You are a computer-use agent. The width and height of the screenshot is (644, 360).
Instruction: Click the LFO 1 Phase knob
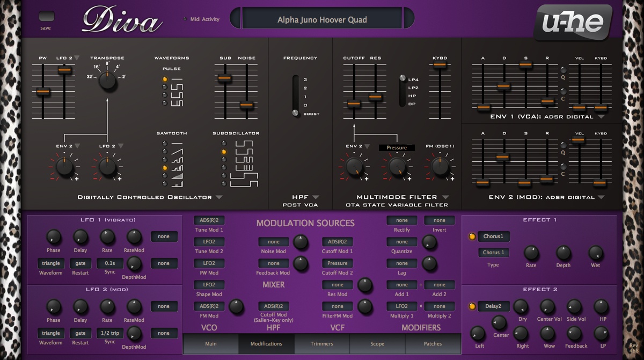53,236
